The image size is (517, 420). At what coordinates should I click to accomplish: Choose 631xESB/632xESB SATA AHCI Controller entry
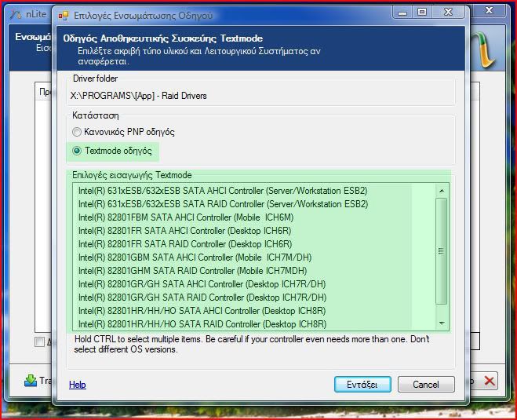coord(222,191)
